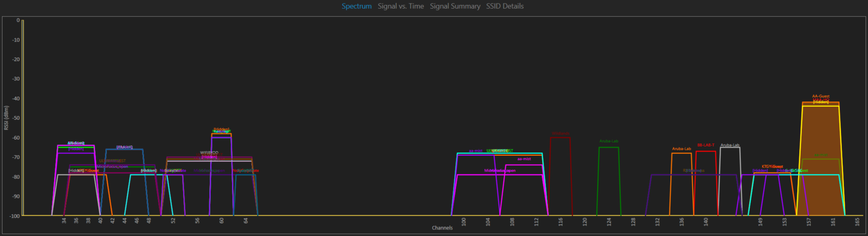Click the magenta aa-mist label near channel 108
The image size is (868, 236).
[x=524, y=159]
